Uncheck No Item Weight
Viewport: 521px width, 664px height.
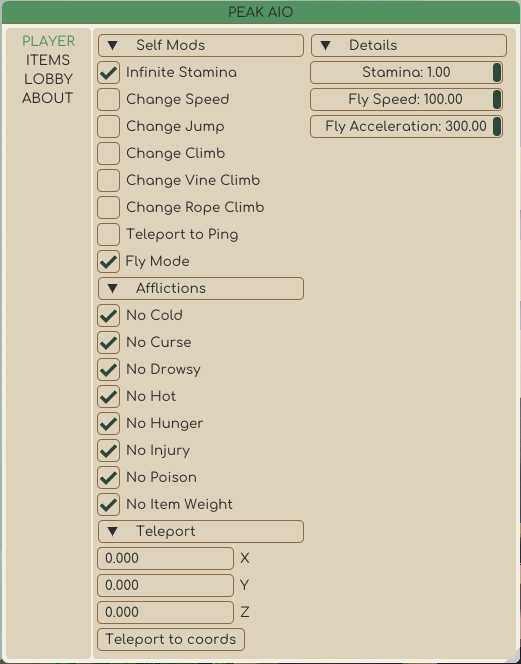(108, 504)
